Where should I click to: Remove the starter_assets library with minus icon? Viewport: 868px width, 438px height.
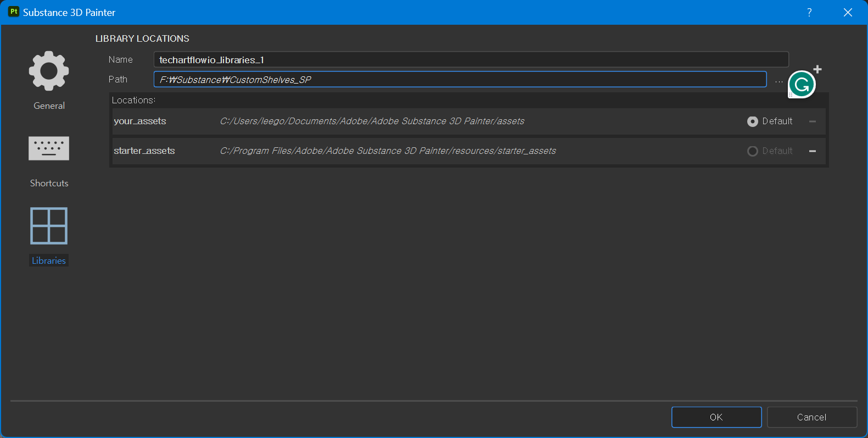coord(813,151)
